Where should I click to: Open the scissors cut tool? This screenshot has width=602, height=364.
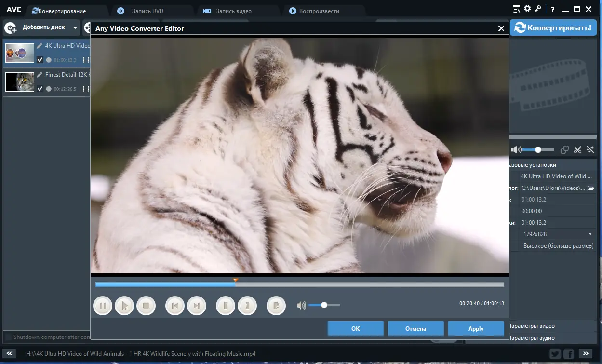(x=577, y=150)
